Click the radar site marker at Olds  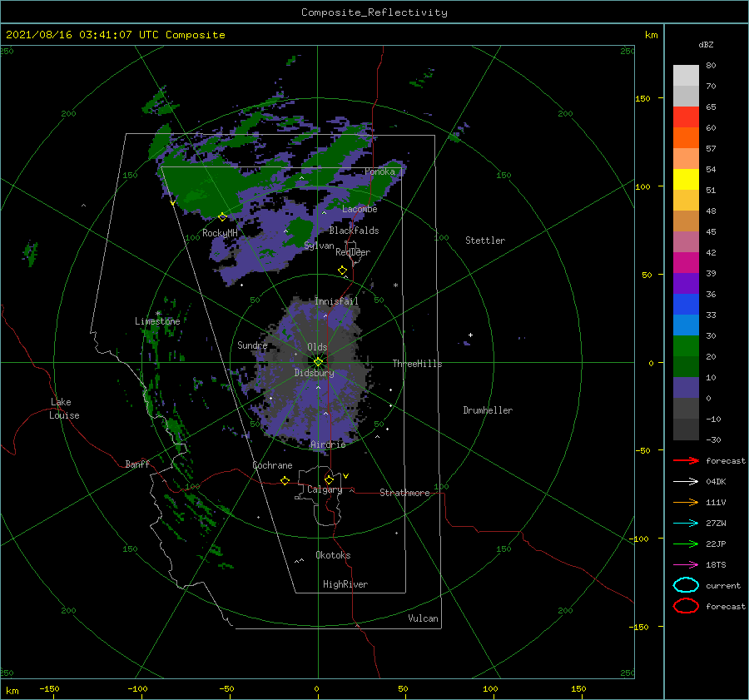[x=318, y=362]
